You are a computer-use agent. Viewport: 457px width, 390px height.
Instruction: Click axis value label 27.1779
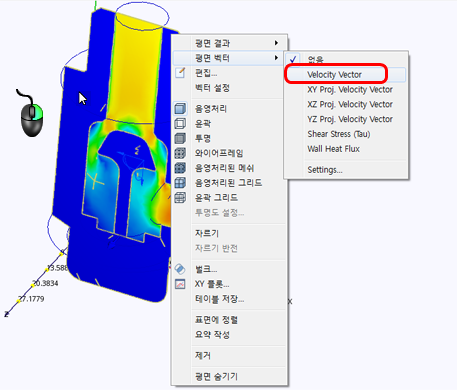click(31, 299)
